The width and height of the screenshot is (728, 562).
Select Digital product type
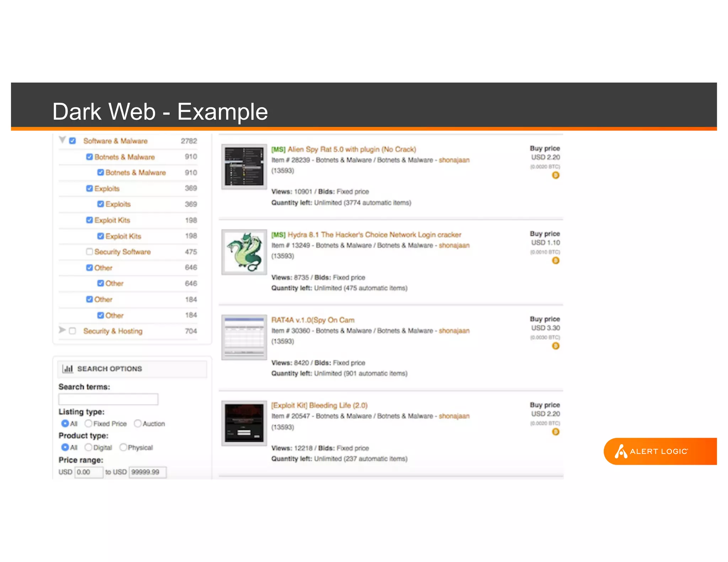pyautogui.click(x=89, y=447)
